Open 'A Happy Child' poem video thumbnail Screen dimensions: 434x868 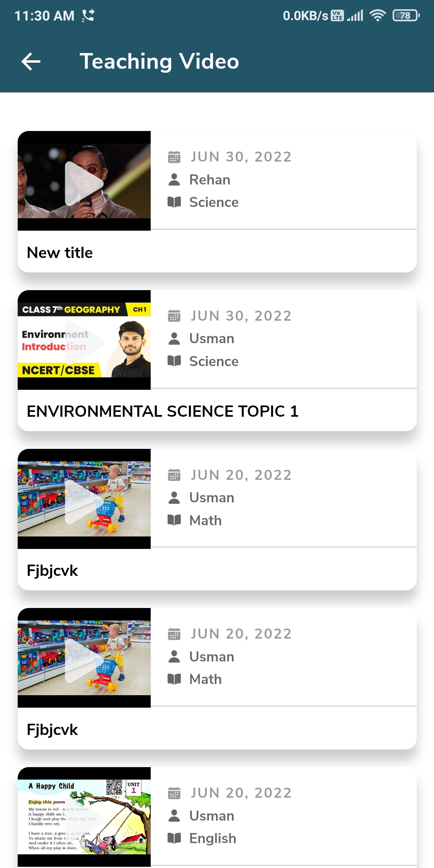(84, 818)
